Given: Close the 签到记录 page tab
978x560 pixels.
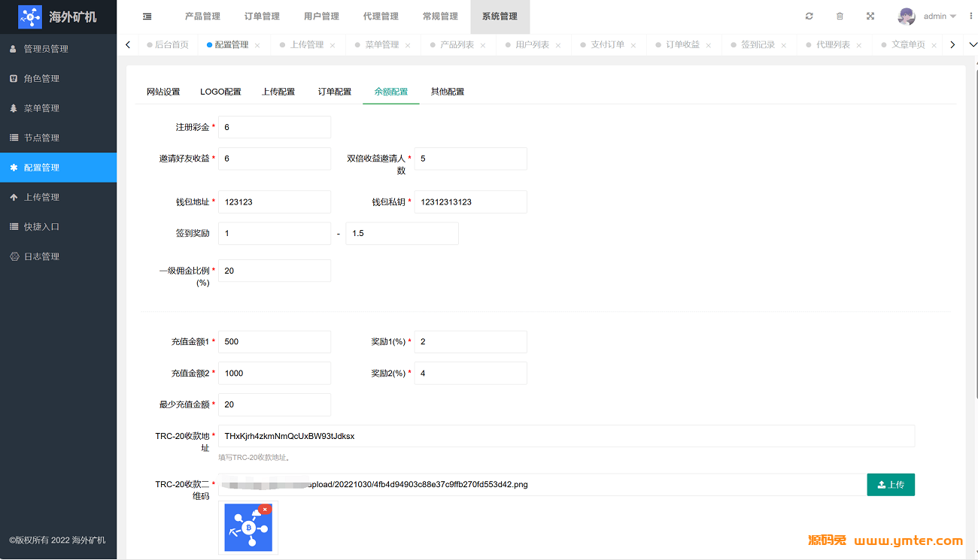Looking at the screenshot, I should click(784, 45).
